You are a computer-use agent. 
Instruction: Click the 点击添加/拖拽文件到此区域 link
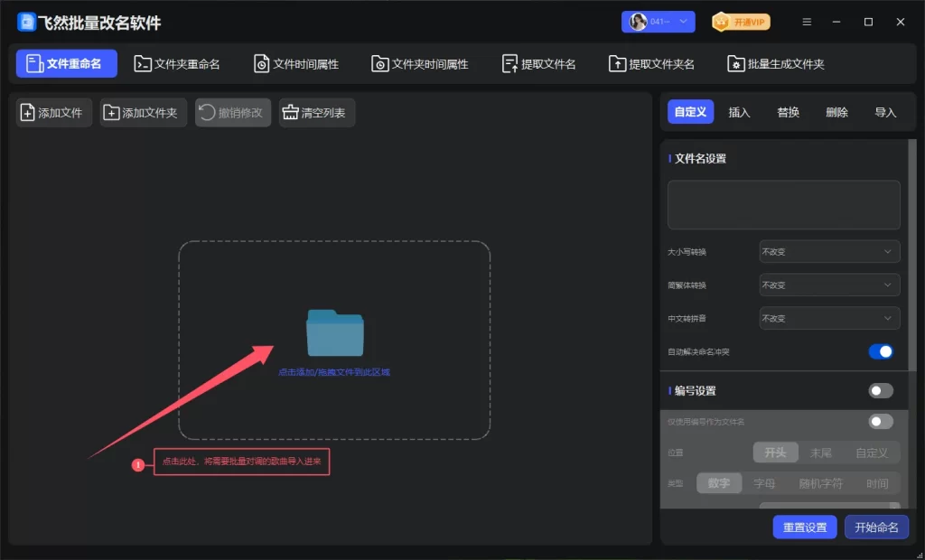point(334,372)
